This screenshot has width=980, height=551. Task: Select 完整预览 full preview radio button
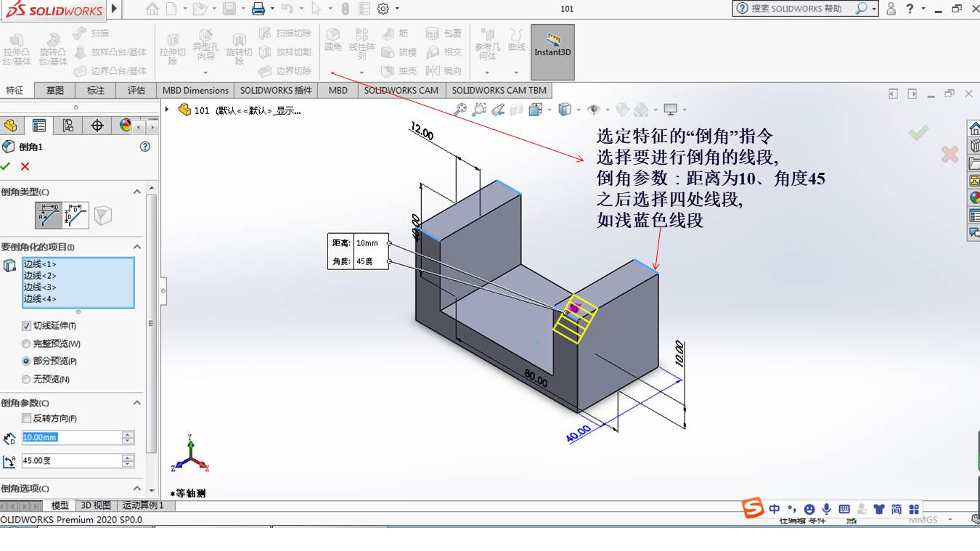click(x=26, y=343)
